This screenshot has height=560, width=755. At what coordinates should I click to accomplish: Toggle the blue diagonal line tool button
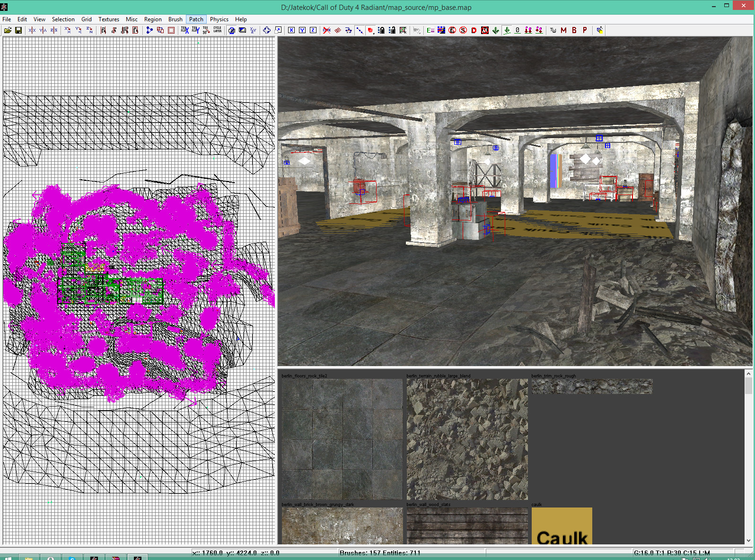point(360,30)
